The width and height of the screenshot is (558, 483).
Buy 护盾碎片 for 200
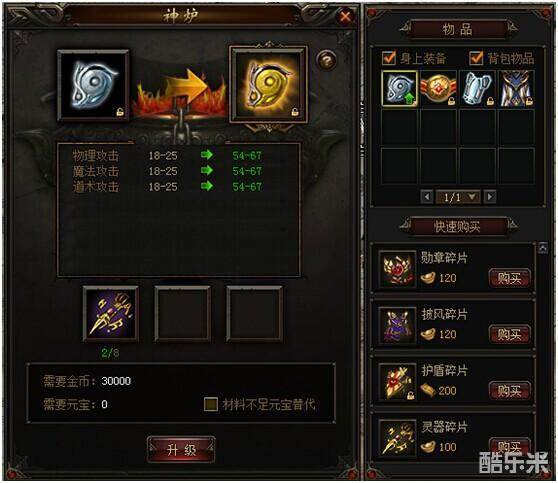(509, 391)
